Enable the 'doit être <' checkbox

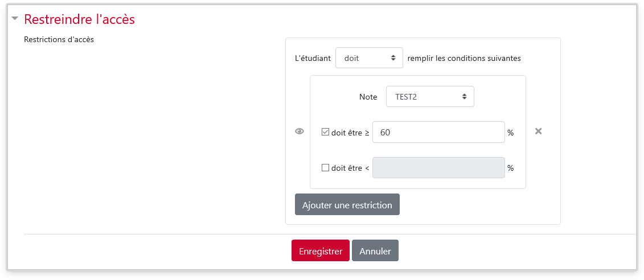click(x=325, y=167)
